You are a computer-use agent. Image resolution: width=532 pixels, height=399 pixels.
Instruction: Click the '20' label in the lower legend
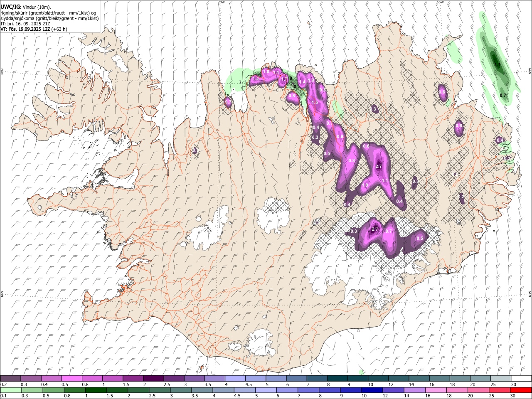(470, 396)
